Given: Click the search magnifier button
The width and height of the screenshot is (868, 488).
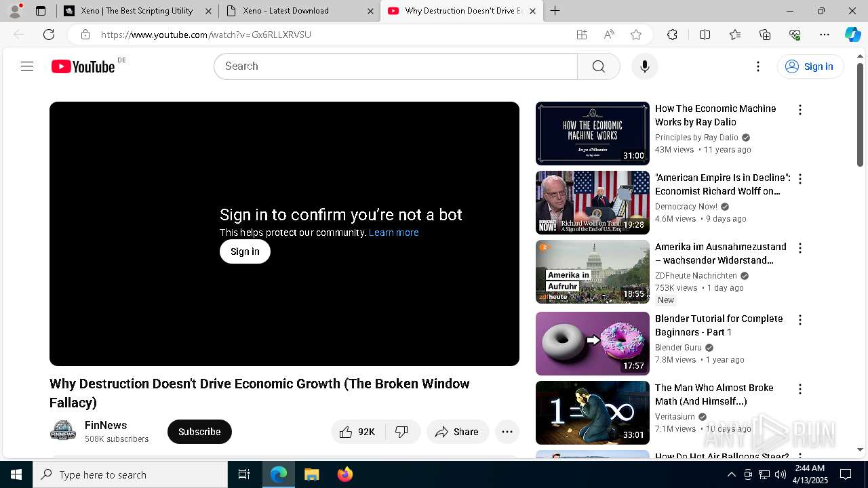Looking at the screenshot, I should [x=599, y=66].
